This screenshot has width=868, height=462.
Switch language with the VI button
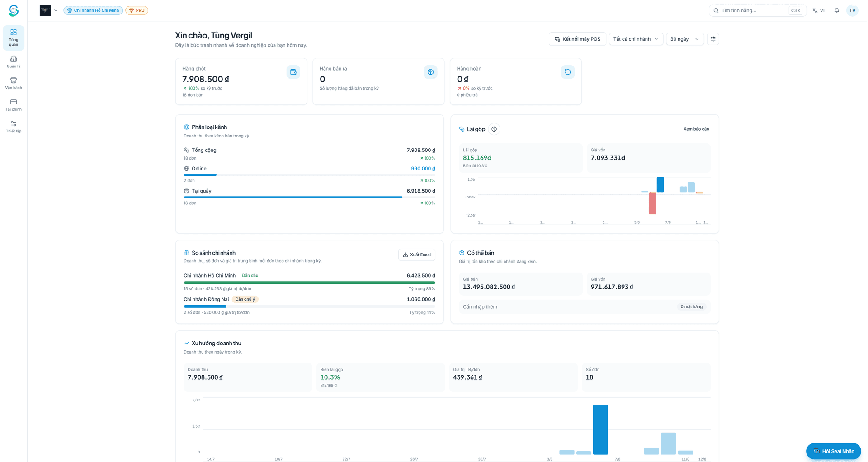[819, 10]
